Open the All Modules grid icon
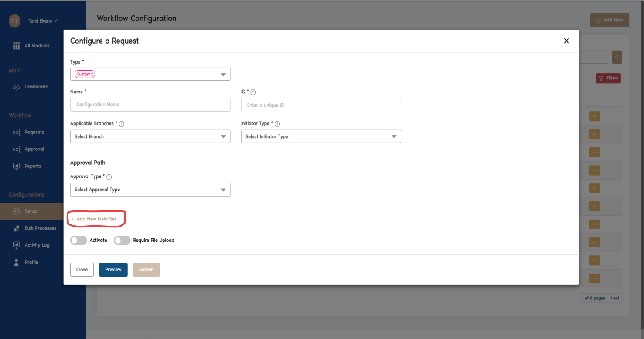 tap(16, 45)
